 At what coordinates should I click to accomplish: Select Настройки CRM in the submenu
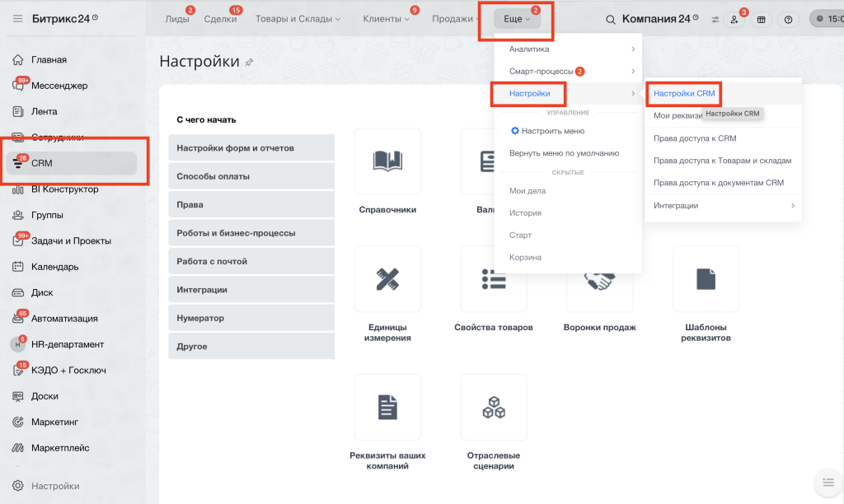click(x=684, y=93)
